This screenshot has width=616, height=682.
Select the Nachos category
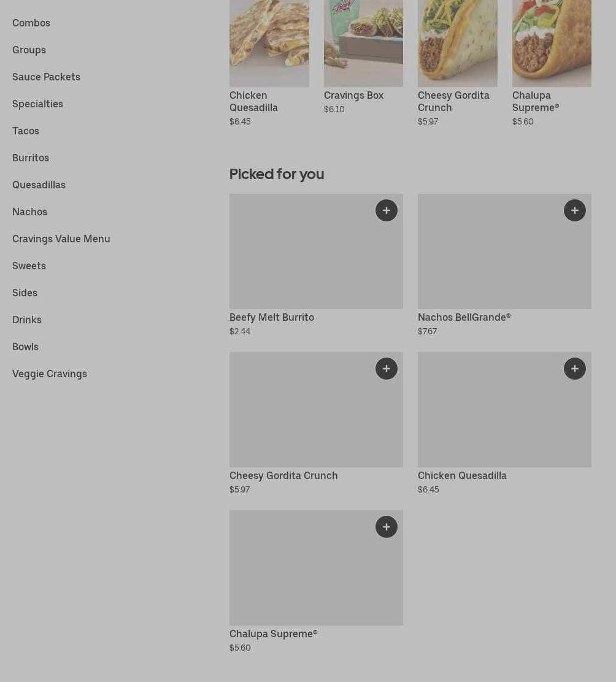(29, 212)
